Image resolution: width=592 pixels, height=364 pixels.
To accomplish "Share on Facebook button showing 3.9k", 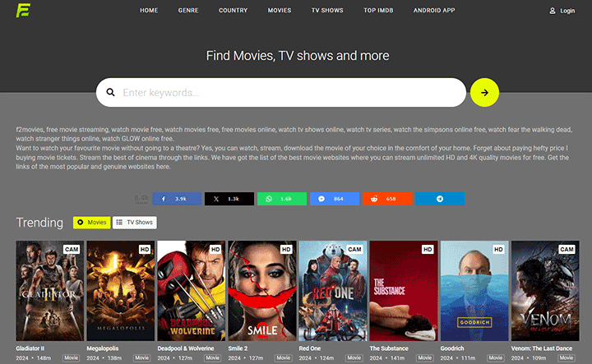I will coord(177,199).
